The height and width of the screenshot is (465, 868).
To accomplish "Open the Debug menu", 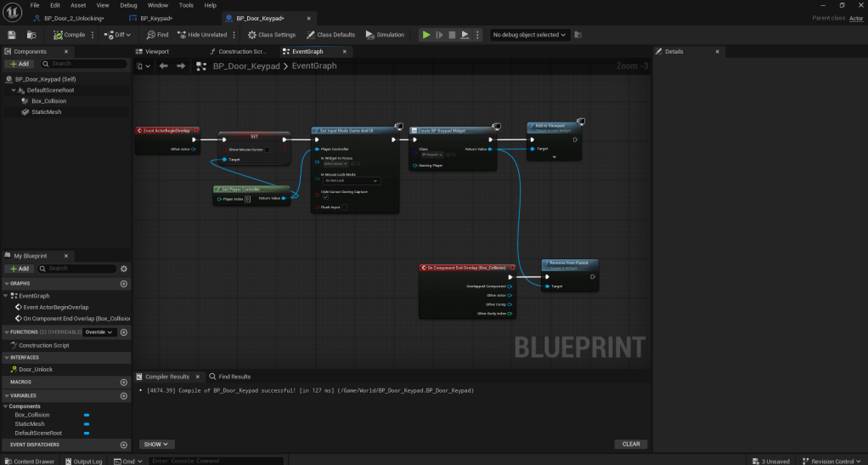I will [x=128, y=5].
